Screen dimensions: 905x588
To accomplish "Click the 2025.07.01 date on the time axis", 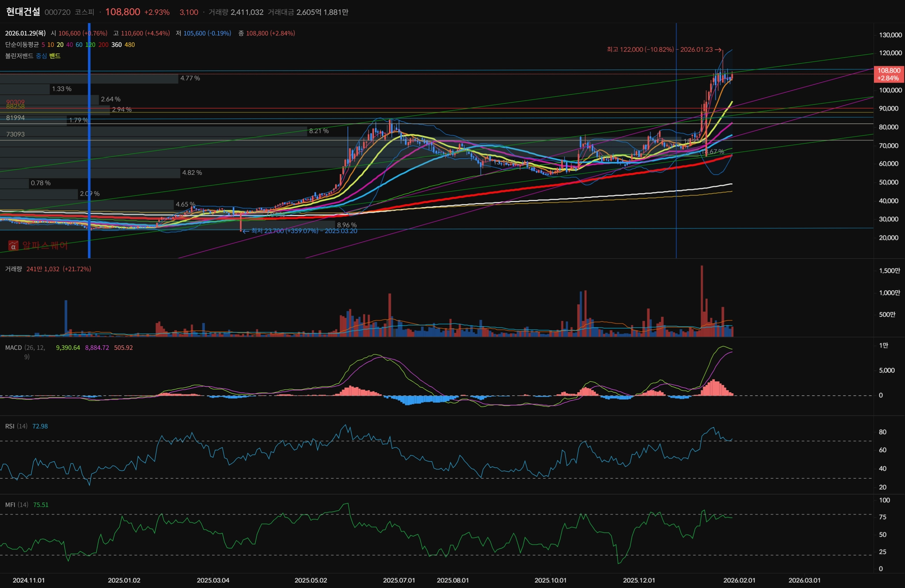I will tap(399, 580).
